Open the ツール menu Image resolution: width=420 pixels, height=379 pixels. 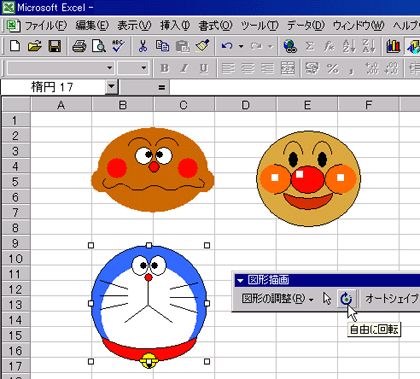259,26
